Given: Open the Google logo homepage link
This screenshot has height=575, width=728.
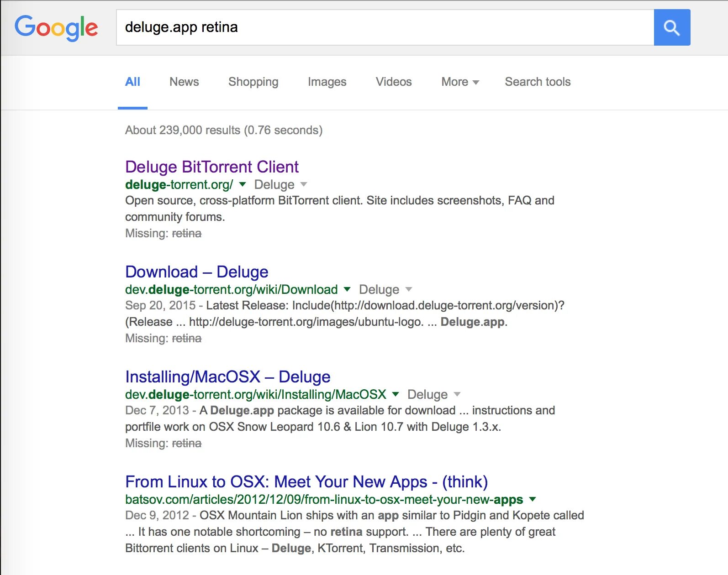Looking at the screenshot, I should [56, 28].
